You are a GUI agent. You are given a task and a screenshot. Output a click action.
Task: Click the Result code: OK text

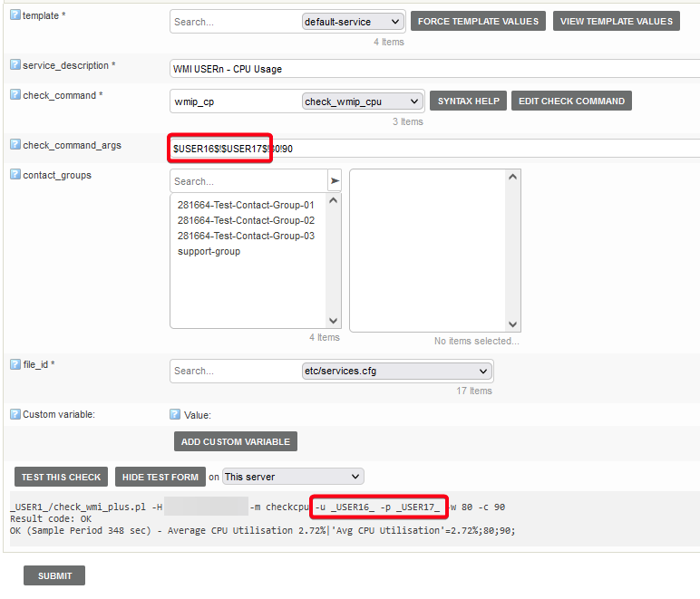[x=51, y=518]
